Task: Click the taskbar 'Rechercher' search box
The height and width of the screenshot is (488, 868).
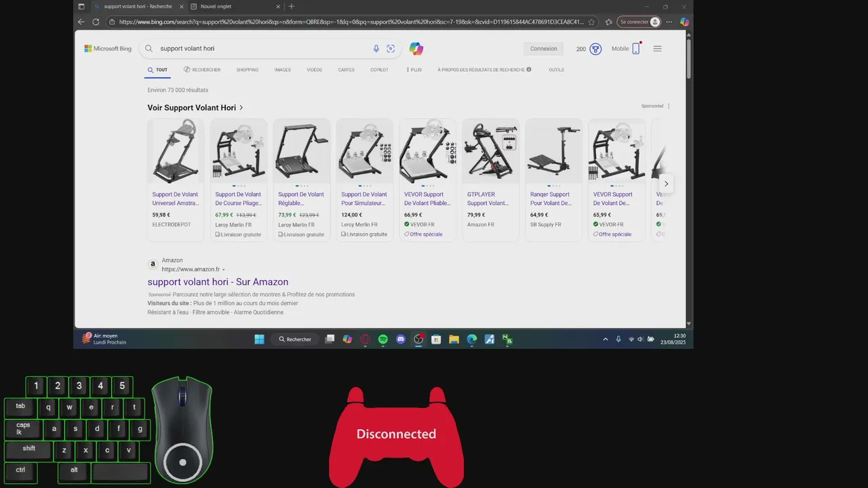Action: (295, 339)
